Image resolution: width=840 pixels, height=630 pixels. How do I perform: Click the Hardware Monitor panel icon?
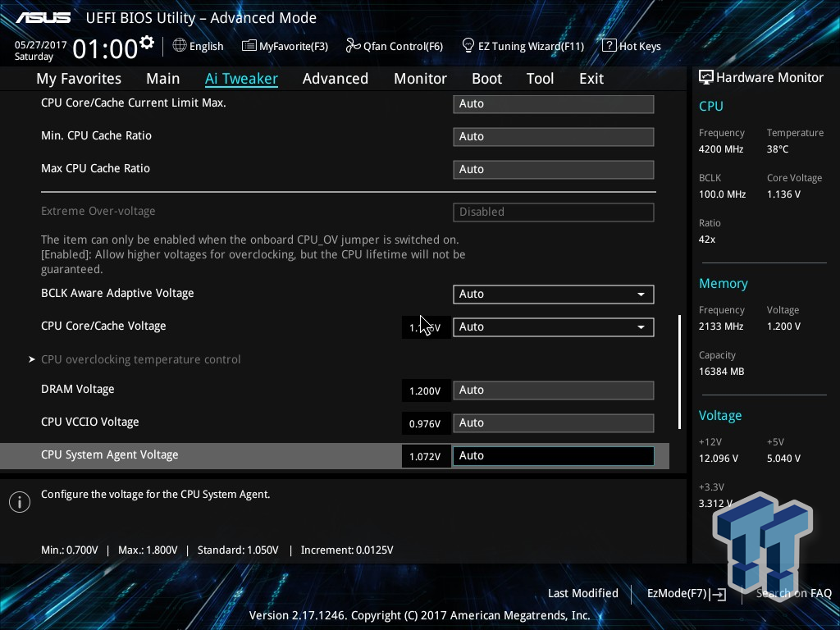(706, 77)
